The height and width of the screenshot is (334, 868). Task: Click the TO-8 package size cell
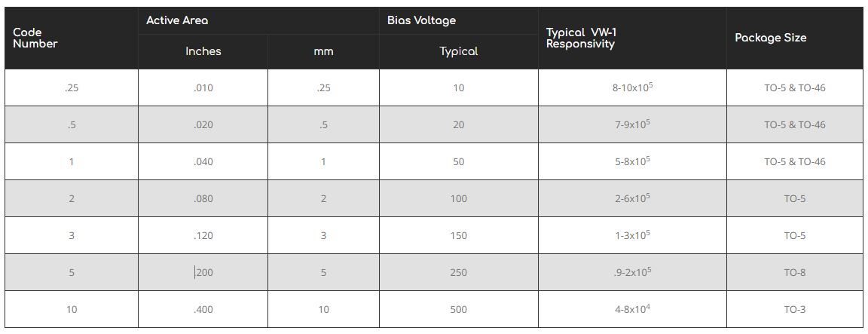(794, 272)
